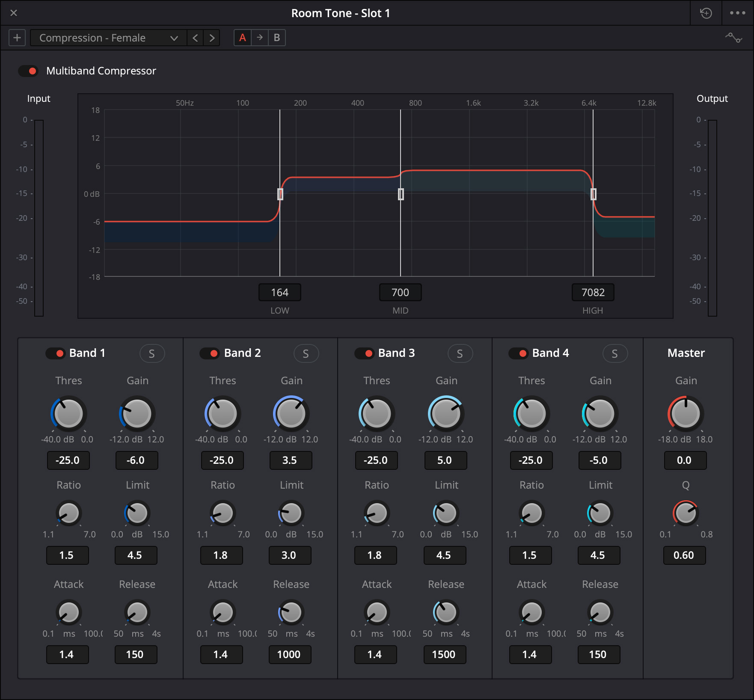Image resolution: width=754 pixels, height=700 pixels.
Task: Solo Band 1 with the S button
Action: [x=152, y=353]
